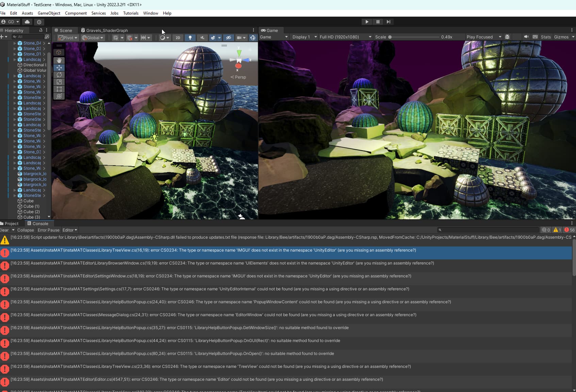This screenshot has width=576, height=392.
Task: Click the Step frame button
Action: click(x=388, y=22)
